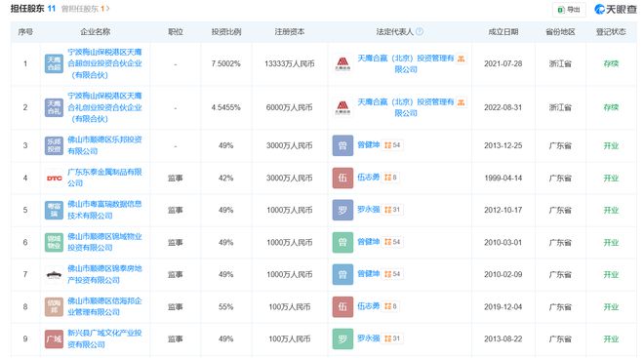Viewport: 644px width, 358px height.
Task: Click company count badge 31 in row 5
Action: (392, 210)
